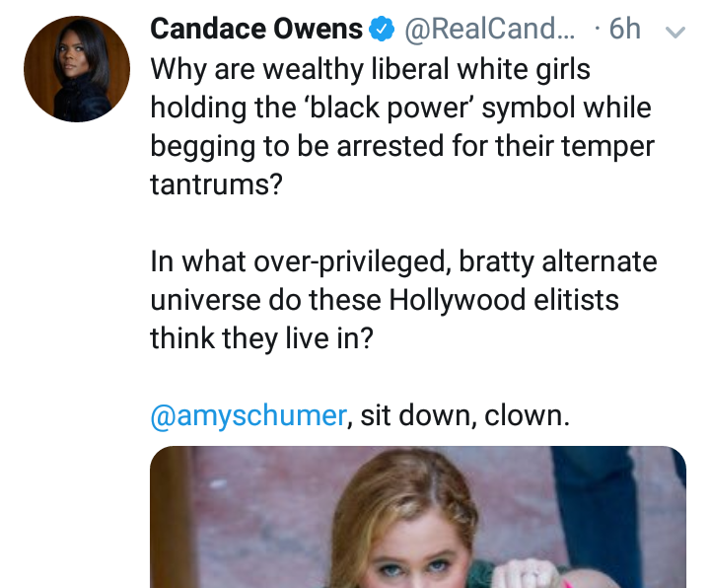The width and height of the screenshot is (710, 588).
Task: Click the raised fist in the photo
Action: (526, 573)
